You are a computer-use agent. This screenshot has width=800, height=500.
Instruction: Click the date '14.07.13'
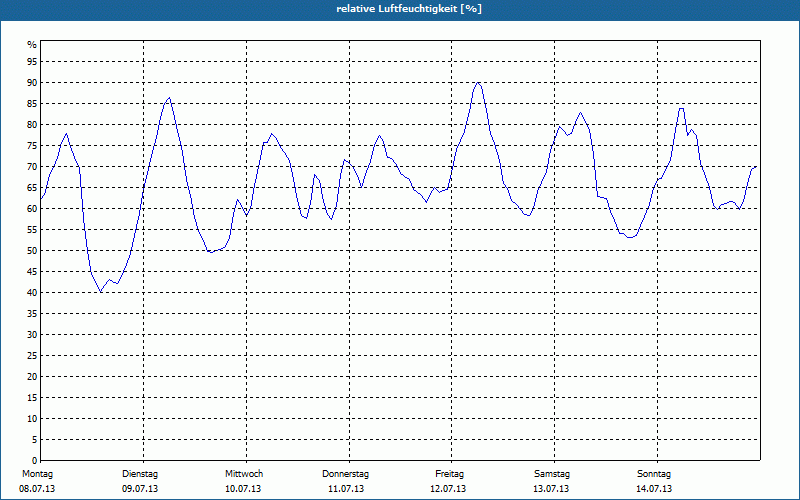coord(654,489)
